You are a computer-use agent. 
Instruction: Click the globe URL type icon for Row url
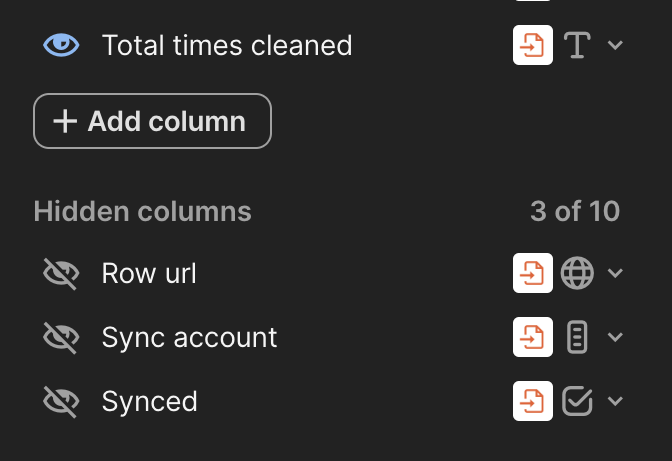(x=577, y=274)
